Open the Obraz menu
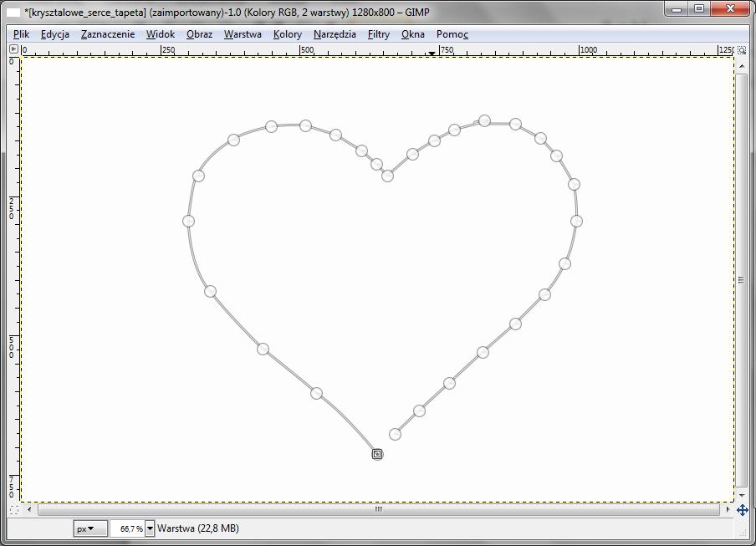 pyautogui.click(x=200, y=34)
